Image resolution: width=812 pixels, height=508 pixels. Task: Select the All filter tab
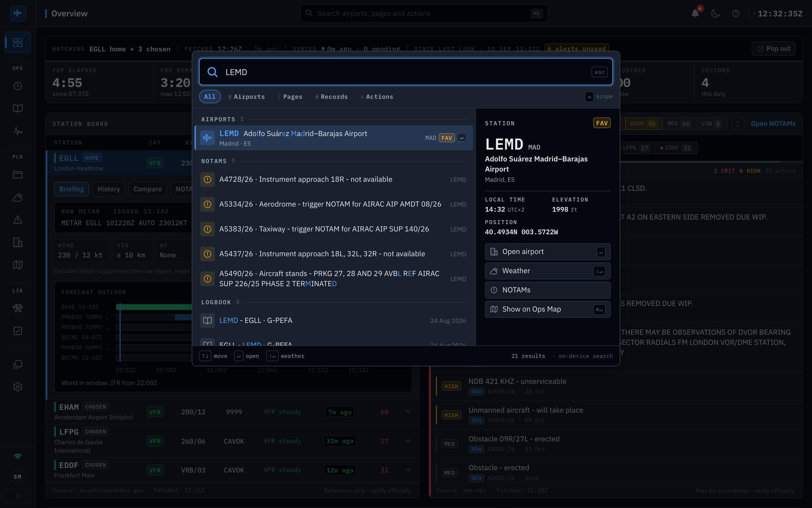[210, 97]
